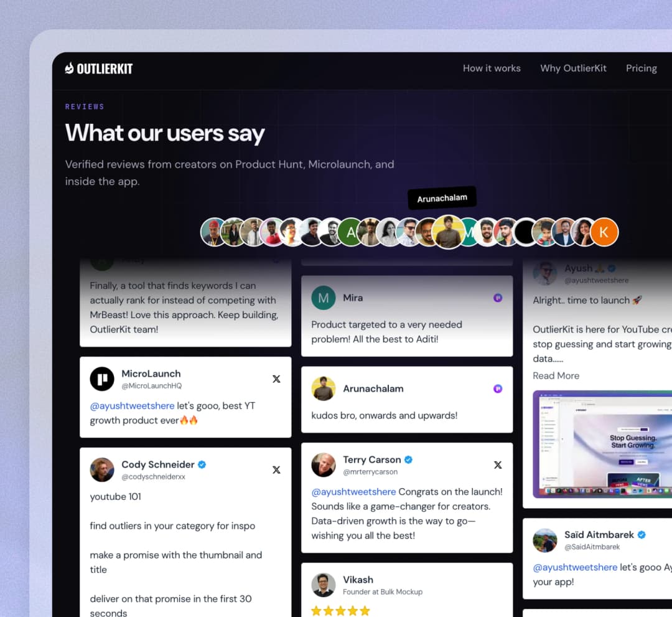Click Cody Schneider's verified checkmark badge

pos(202,464)
